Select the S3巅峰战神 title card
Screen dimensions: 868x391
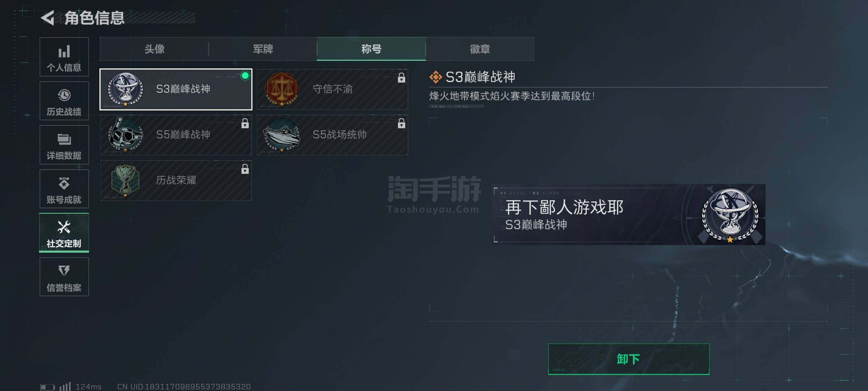[x=176, y=89]
